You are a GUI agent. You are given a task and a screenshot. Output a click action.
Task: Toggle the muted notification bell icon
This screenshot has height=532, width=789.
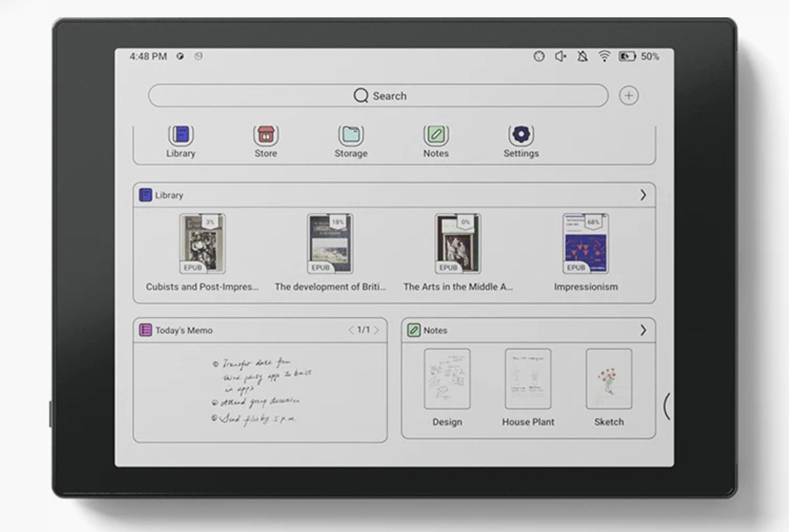[582, 56]
